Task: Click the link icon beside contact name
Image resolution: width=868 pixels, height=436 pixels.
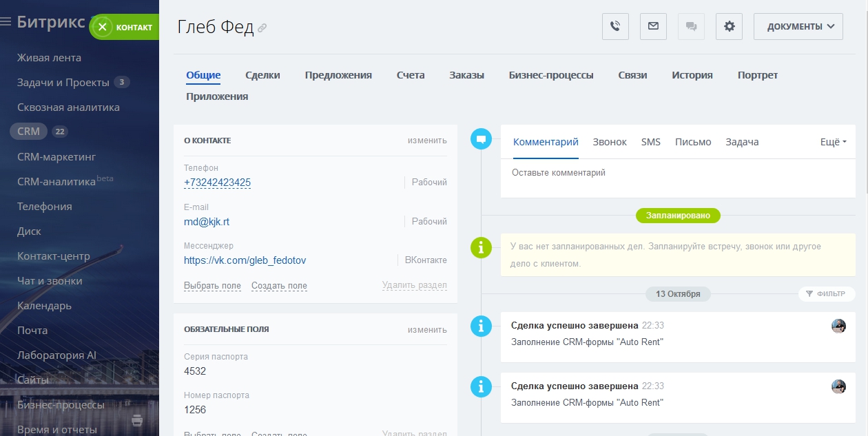Action: (x=262, y=28)
